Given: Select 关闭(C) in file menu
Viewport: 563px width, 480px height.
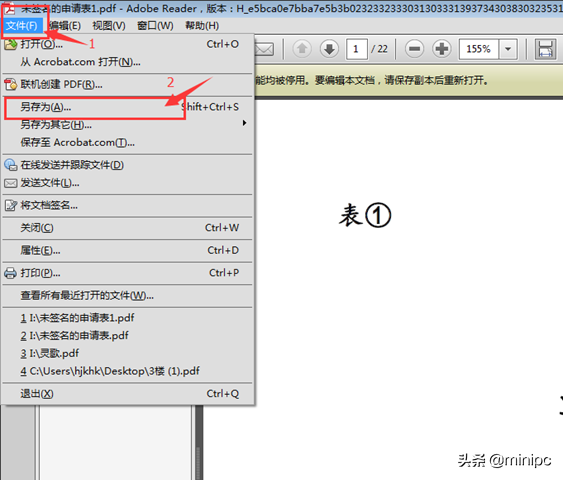Looking at the screenshot, I should 127,228.
